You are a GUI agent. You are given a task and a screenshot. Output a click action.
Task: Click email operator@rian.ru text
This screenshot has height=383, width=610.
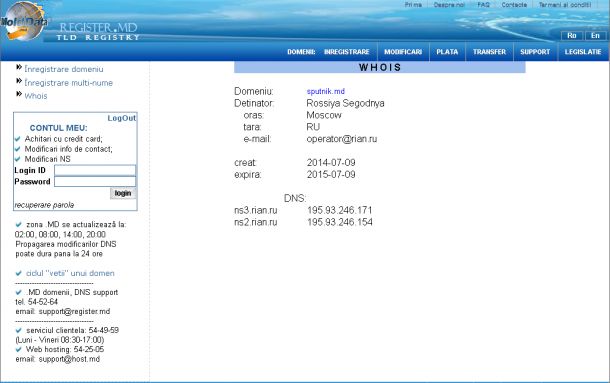[x=342, y=139]
